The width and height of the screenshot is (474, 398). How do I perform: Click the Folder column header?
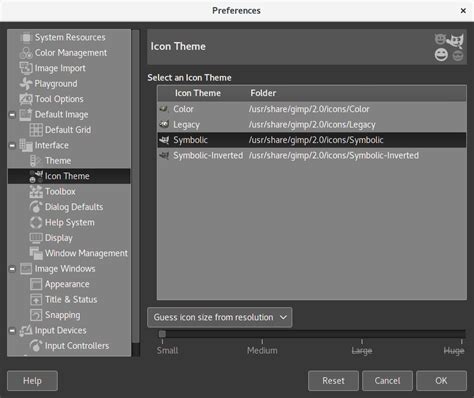coord(356,93)
